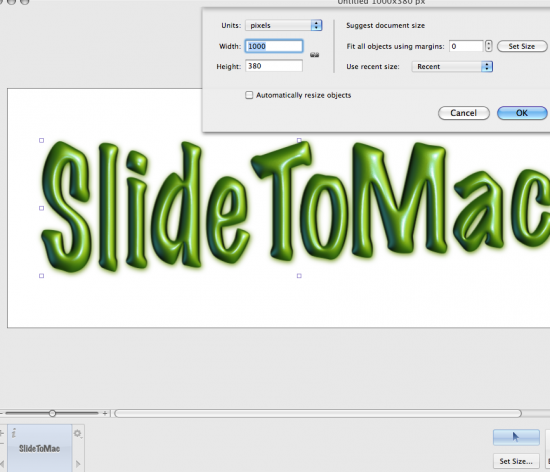Image resolution: width=550 pixels, height=472 pixels.
Task: Select the arrow selection tool
Action: [x=516, y=437]
